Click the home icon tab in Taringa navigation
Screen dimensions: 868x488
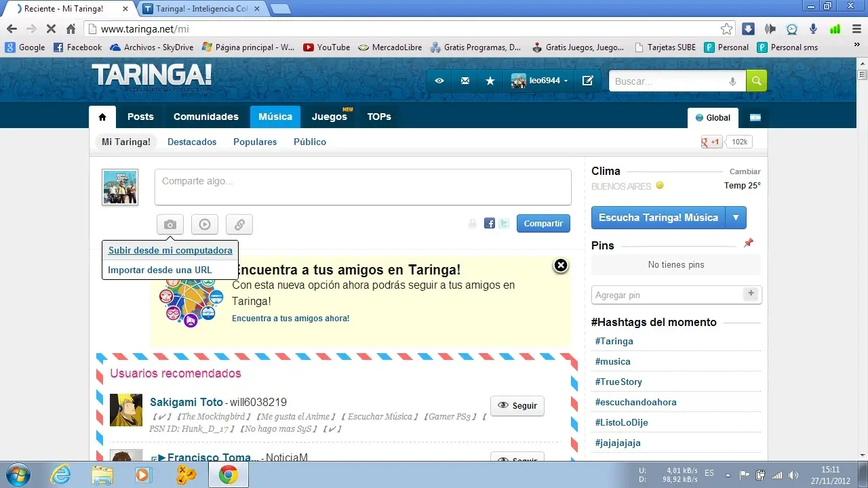[102, 117]
